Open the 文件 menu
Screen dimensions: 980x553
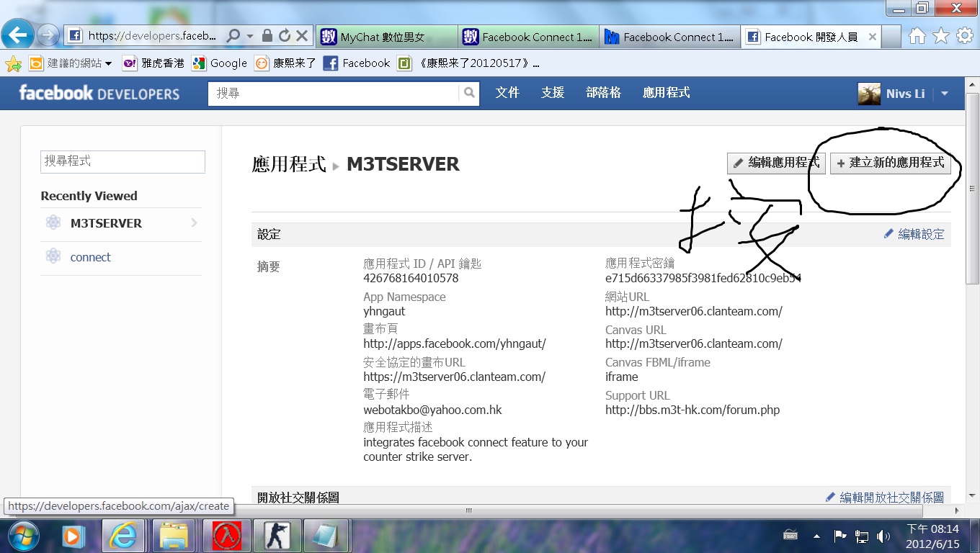[507, 93]
